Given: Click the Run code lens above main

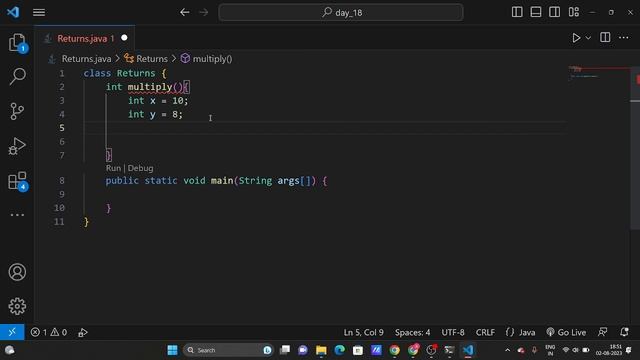Looking at the screenshot, I should coord(113,168).
